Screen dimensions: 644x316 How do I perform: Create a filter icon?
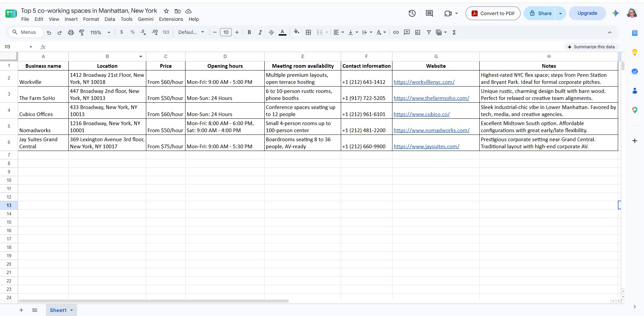[x=429, y=32]
